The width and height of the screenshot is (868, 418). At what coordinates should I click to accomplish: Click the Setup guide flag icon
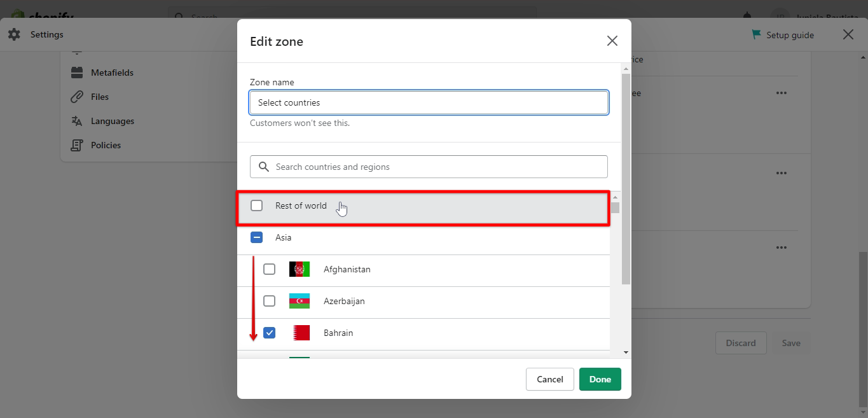click(x=756, y=34)
